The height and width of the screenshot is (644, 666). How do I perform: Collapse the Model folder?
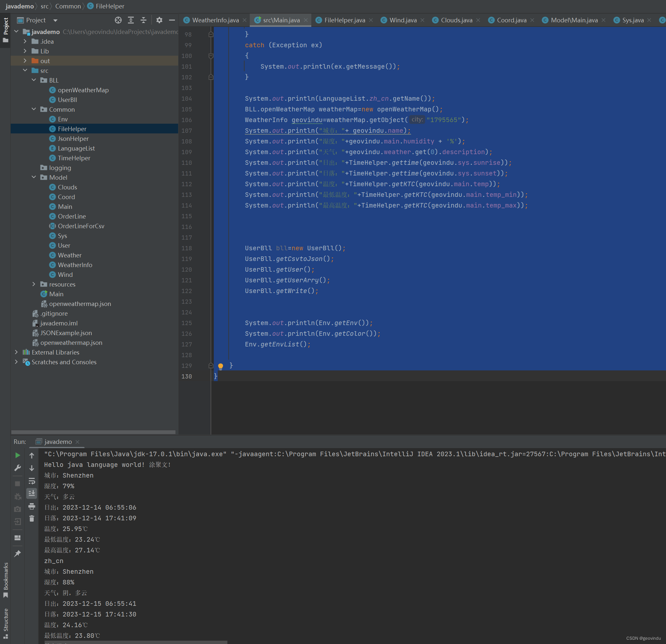(x=34, y=177)
